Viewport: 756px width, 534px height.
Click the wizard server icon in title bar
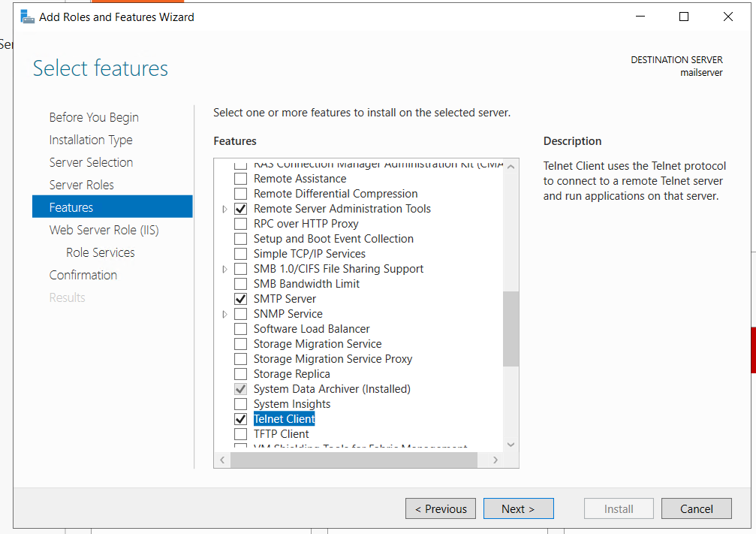28,17
